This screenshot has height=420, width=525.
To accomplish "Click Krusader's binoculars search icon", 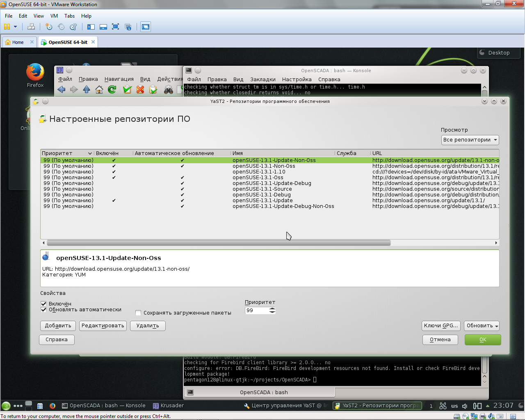I will 168,90.
